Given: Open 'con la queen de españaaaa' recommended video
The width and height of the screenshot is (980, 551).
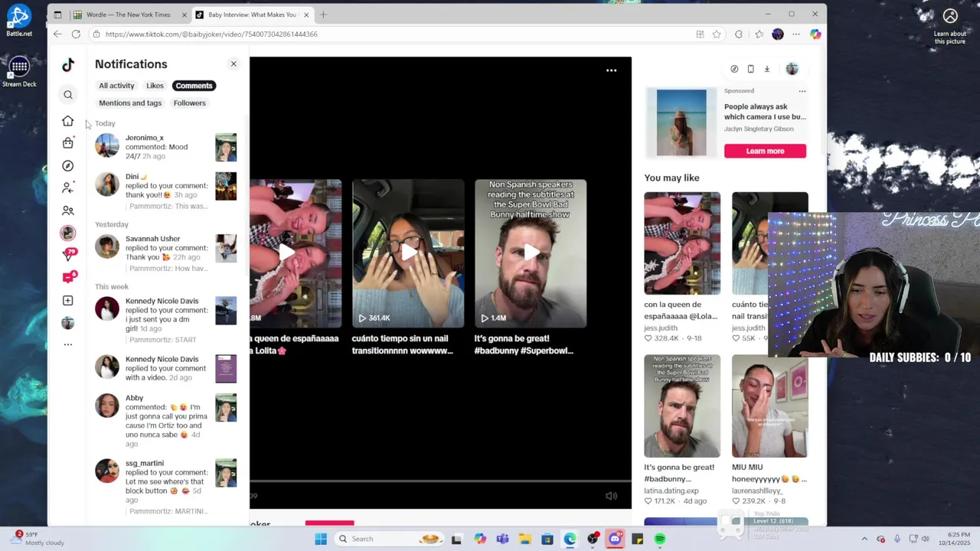Looking at the screenshot, I should coord(682,243).
